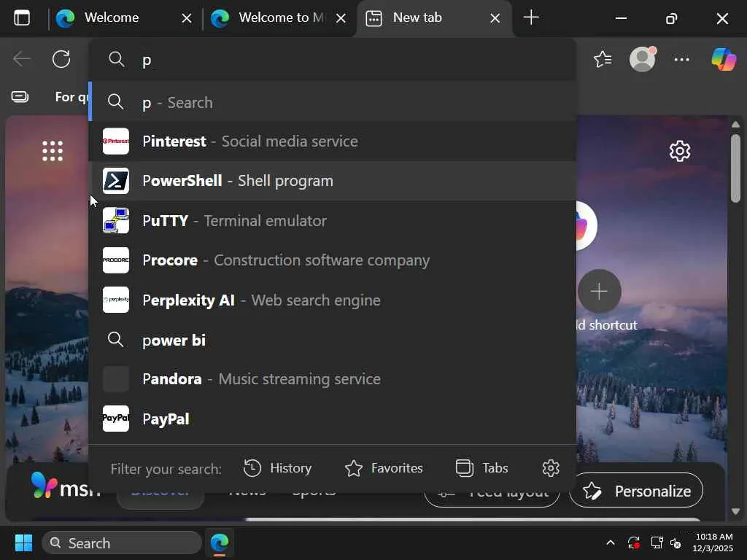The image size is (747, 560).
Task: Go back with the back arrow
Action: click(x=21, y=60)
